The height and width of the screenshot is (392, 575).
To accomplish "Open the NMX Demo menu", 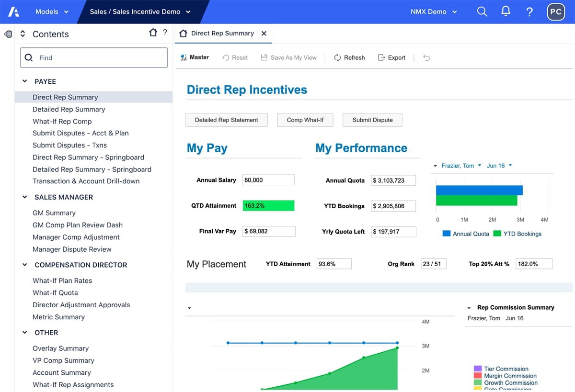I will [432, 11].
